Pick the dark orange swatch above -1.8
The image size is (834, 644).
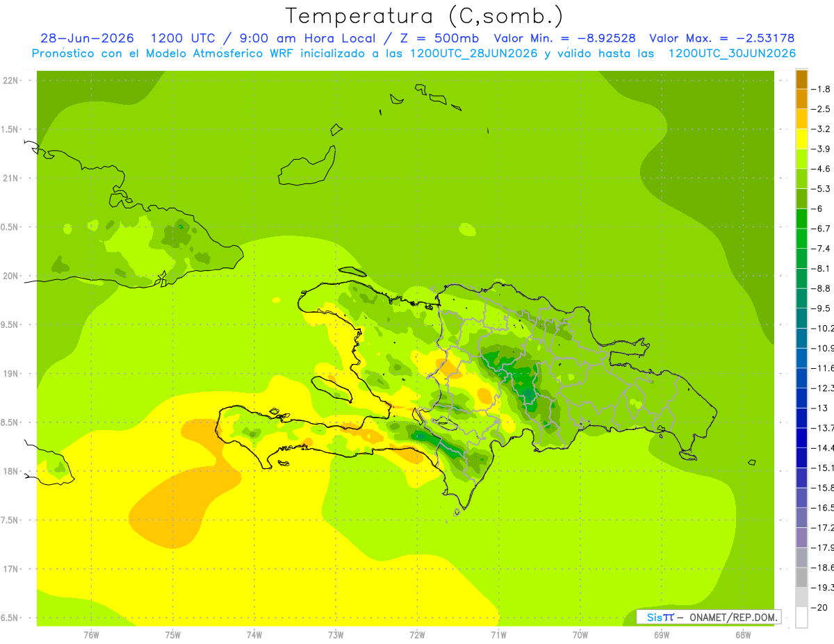pyautogui.click(x=801, y=79)
